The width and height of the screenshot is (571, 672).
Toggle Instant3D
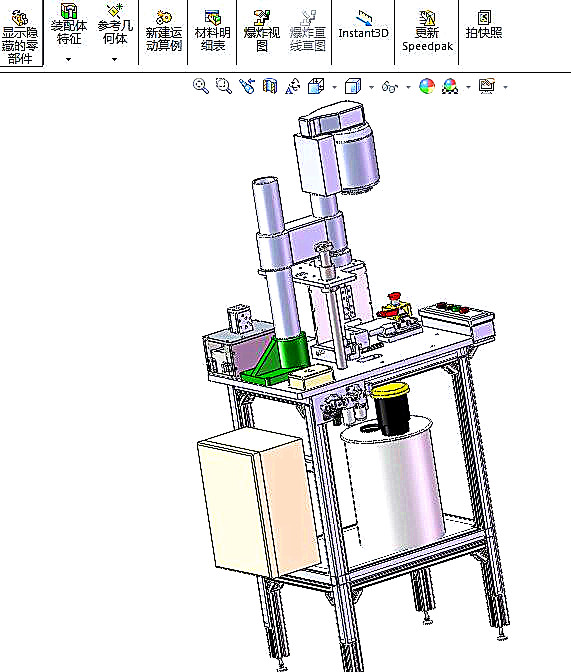(x=363, y=25)
